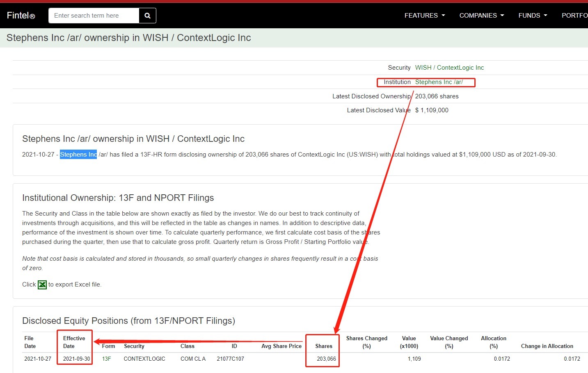Click the Disclosed Equity Positions heading
The image size is (588, 373).
pyautogui.click(x=128, y=321)
